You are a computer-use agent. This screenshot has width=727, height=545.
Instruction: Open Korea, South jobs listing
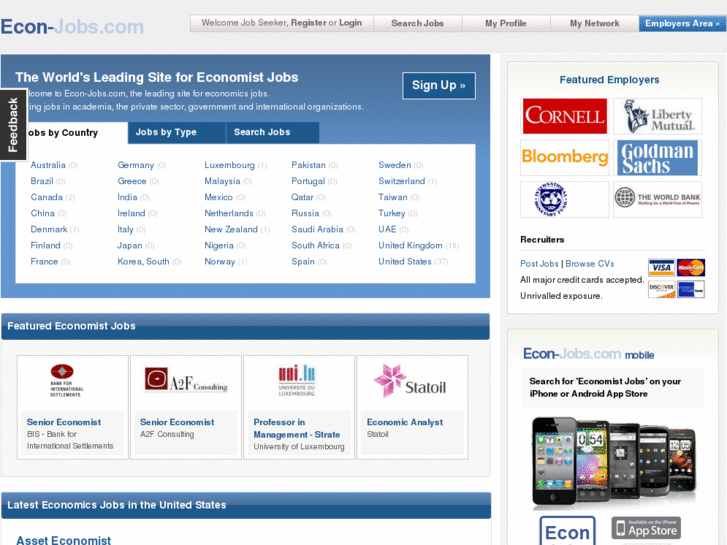pos(143,262)
